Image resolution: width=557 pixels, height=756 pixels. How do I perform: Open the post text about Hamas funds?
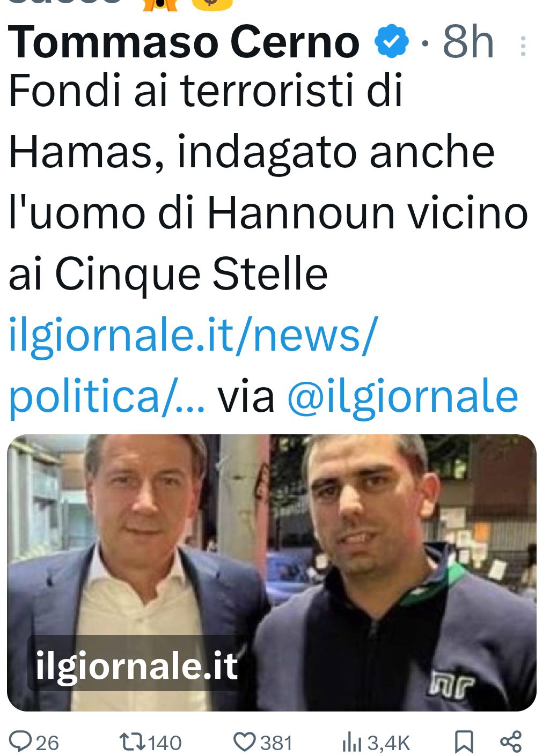tap(268, 182)
